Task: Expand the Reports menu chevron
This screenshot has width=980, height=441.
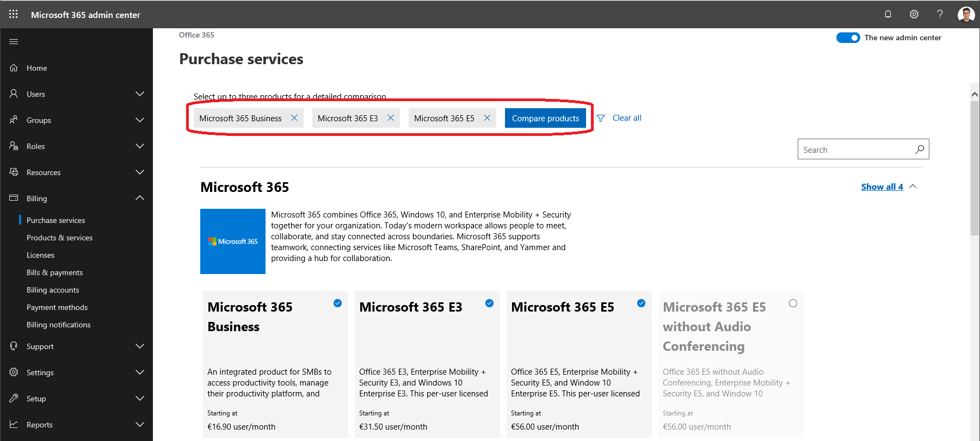Action: click(x=140, y=424)
